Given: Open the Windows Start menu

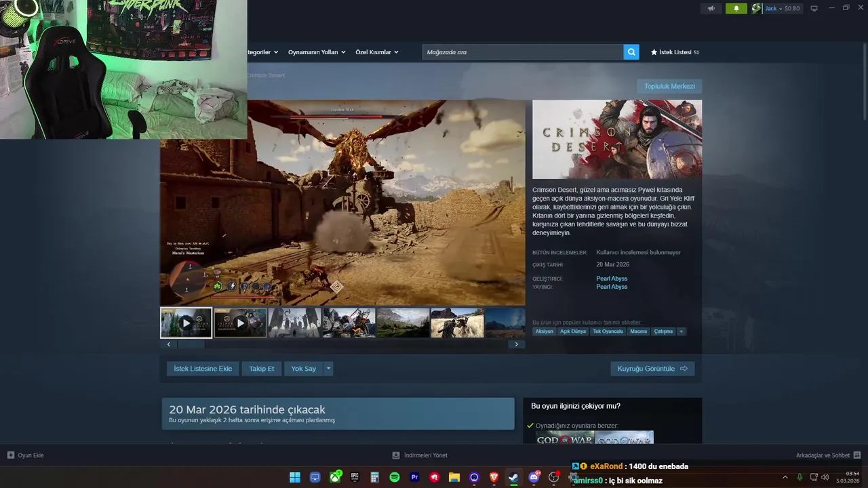Looking at the screenshot, I should [x=295, y=477].
